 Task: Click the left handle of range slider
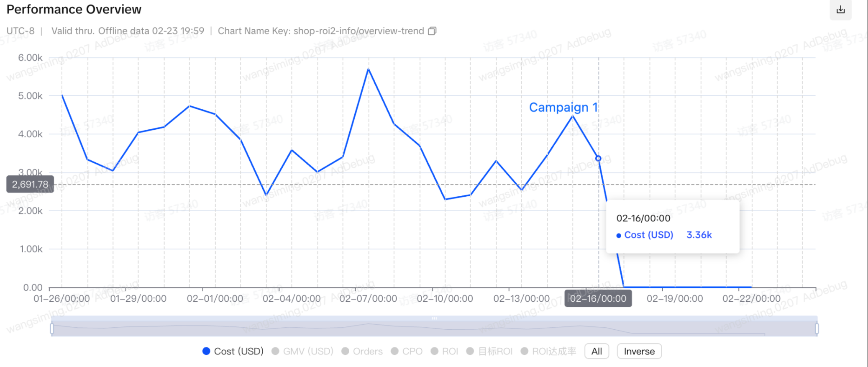point(52,329)
